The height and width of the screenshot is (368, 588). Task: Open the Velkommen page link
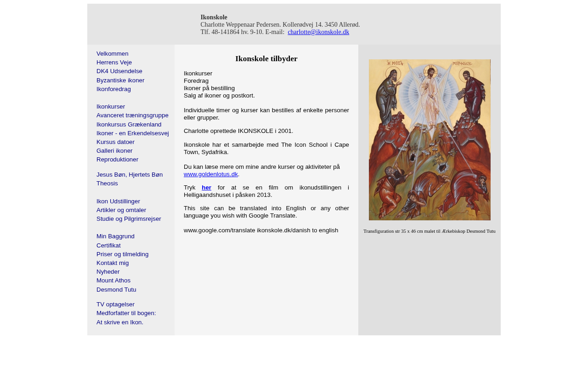(113, 54)
